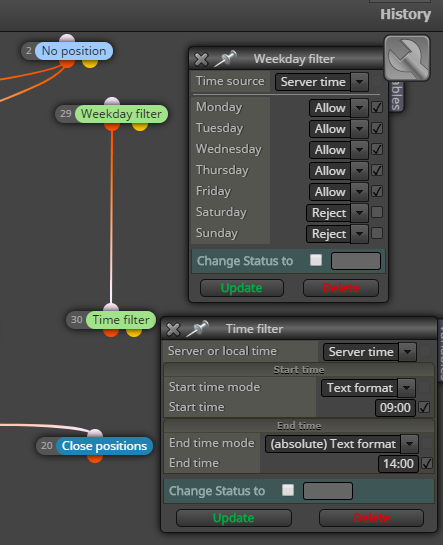Open the Saturday Reject dropdown

[x=337, y=213]
